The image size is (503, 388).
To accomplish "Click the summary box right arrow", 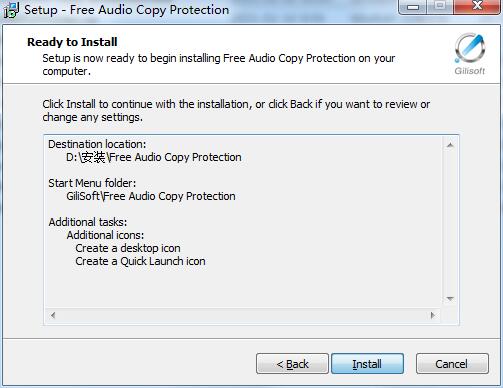I will coord(433,315).
